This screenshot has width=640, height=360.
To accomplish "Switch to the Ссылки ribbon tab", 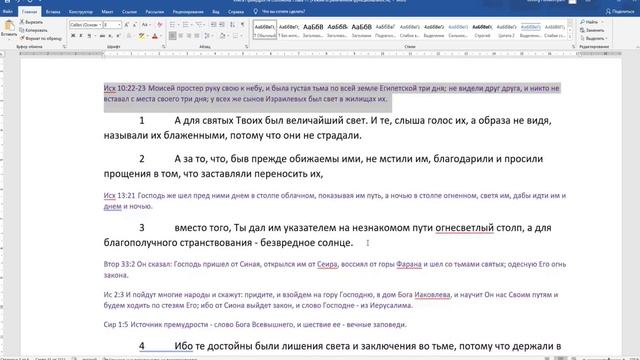I will [x=129, y=11].
